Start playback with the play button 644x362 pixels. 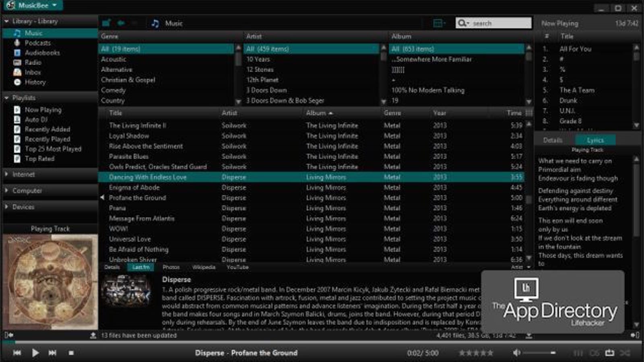click(35, 353)
